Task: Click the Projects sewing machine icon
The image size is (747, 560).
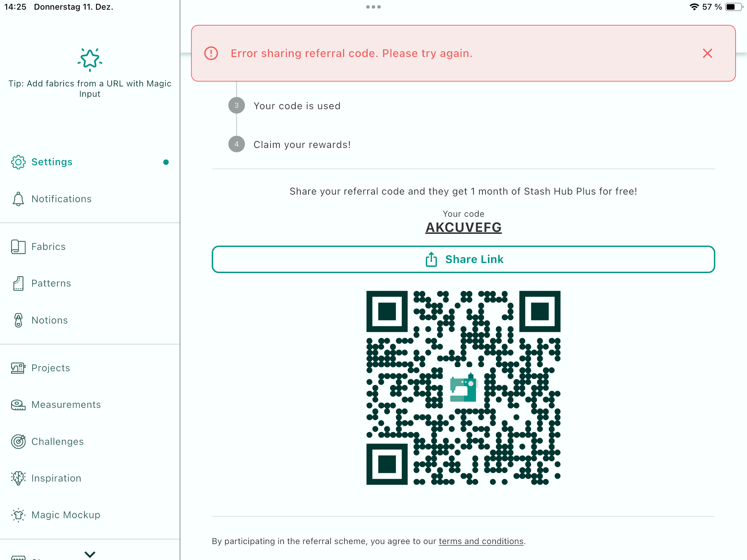Action: tap(18, 368)
